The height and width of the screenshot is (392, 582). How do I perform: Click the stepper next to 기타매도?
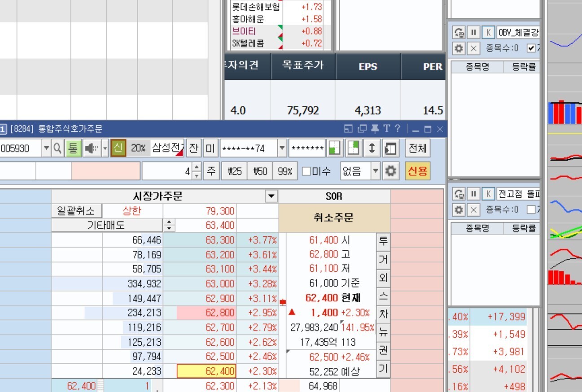[169, 225]
